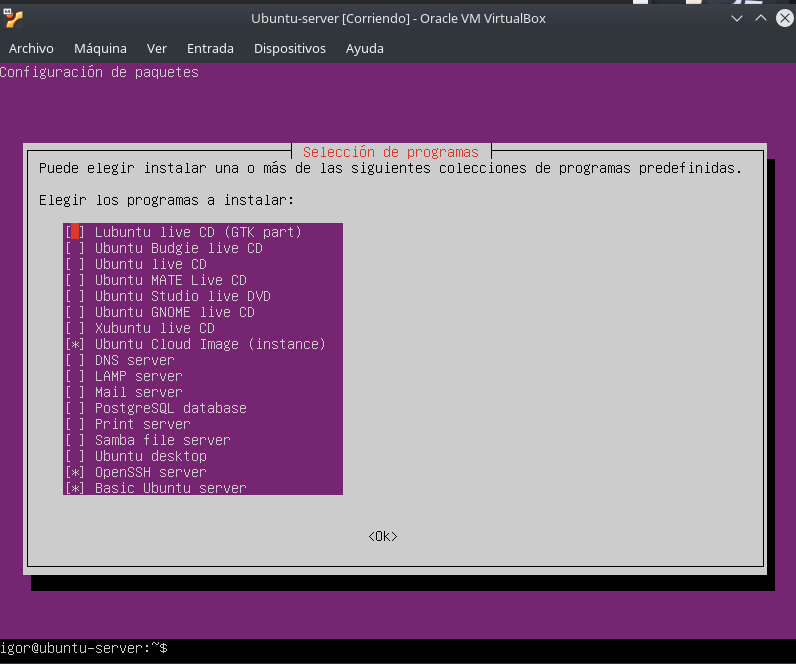Image resolution: width=796 pixels, height=664 pixels.
Task: Click the 'Selección de programas' dialog title
Action: coord(391,152)
